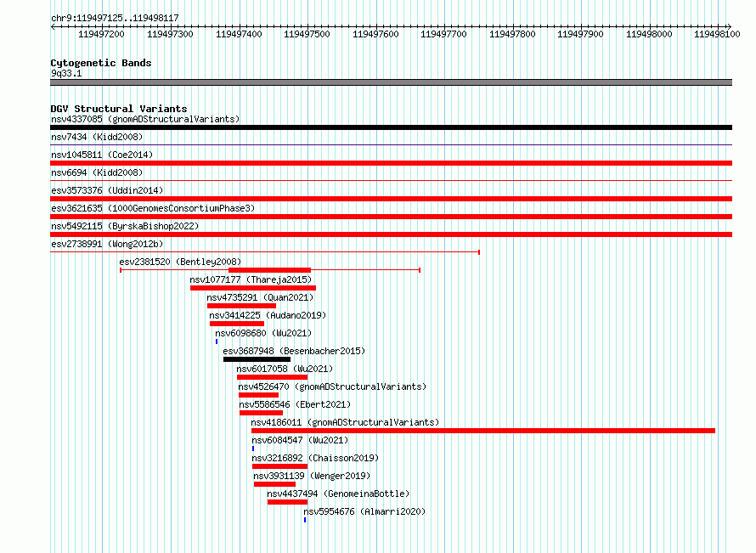Open esv3687948 (Besenbacher2015) variant label
The height and width of the screenshot is (553, 756).
click(x=294, y=351)
